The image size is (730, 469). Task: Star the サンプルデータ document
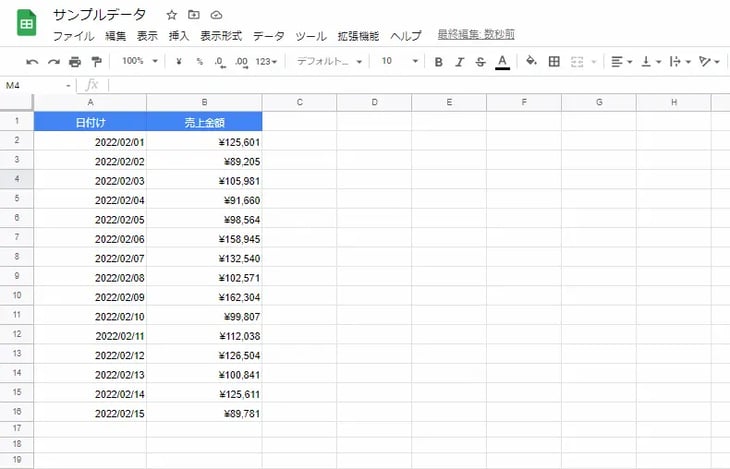[x=171, y=15]
